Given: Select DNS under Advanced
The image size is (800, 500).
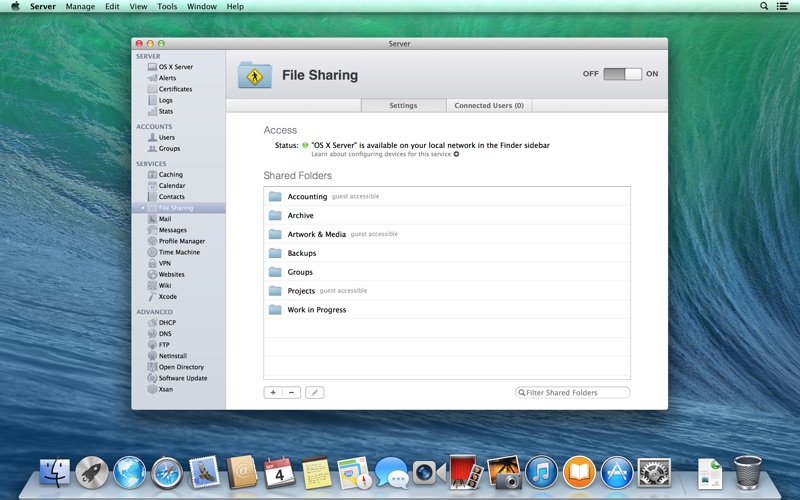Looking at the screenshot, I should pyautogui.click(x=165, y=334).
